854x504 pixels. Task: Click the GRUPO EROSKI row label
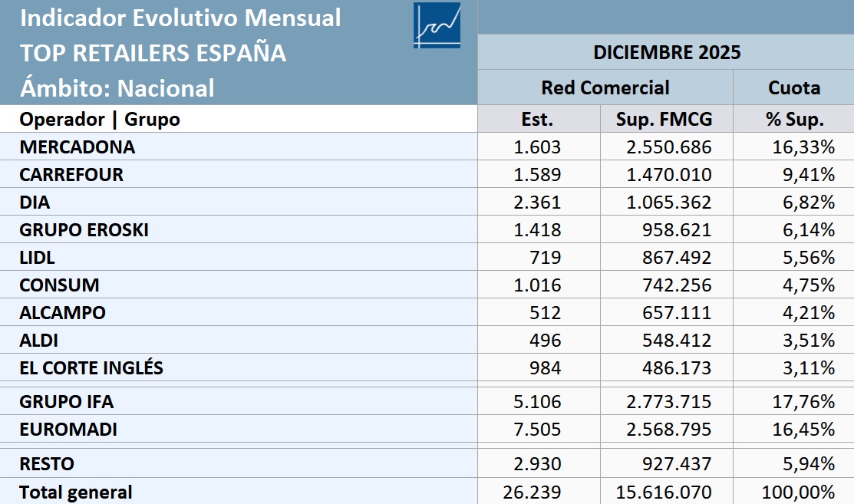pos(84,229)
